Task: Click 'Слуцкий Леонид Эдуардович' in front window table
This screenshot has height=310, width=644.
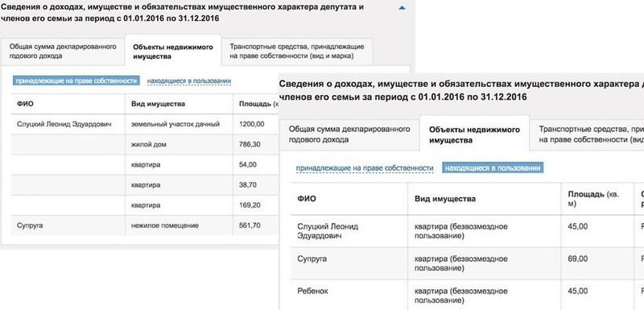Action: pyautogui.click(x=328, y=231)
